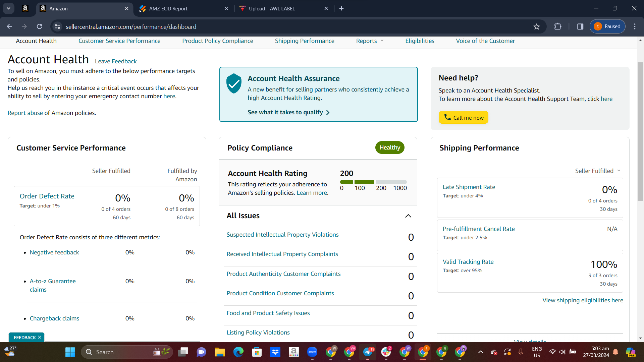Open the Order Defect Rate details

47,196
